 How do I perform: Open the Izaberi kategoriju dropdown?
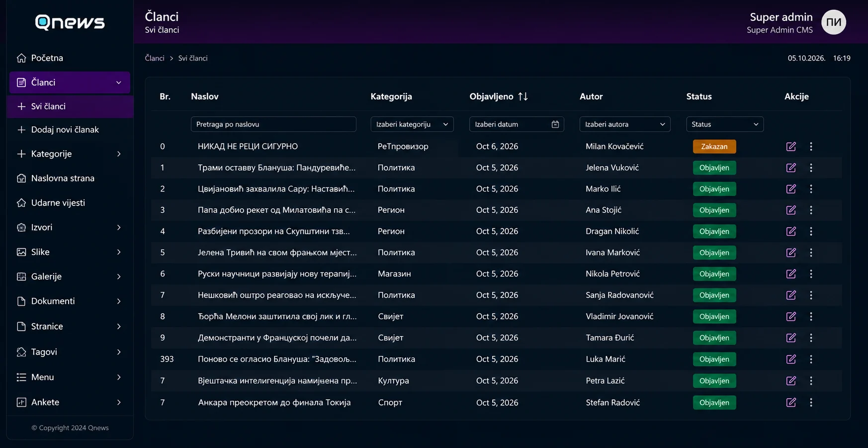tap(412, 124)
